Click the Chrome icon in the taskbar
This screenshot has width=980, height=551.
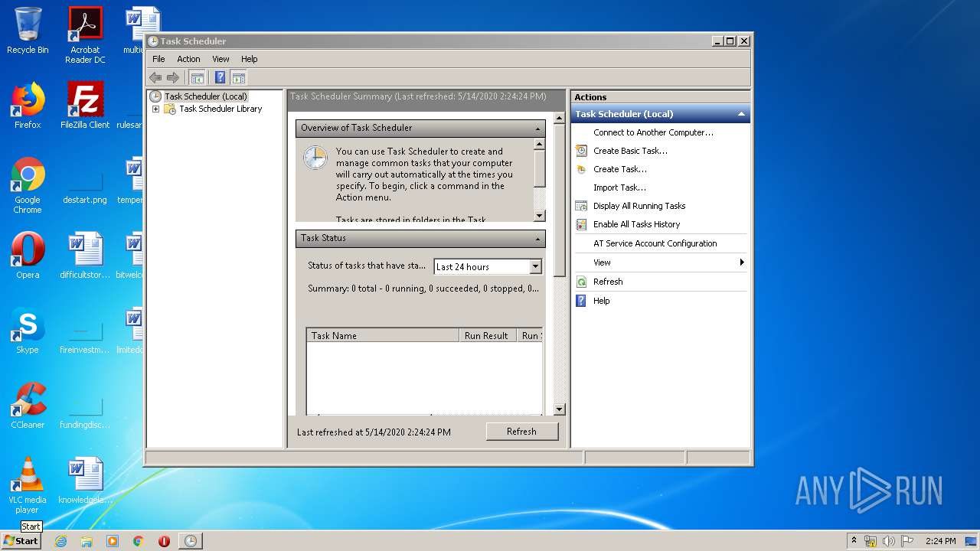coord(139,541)
